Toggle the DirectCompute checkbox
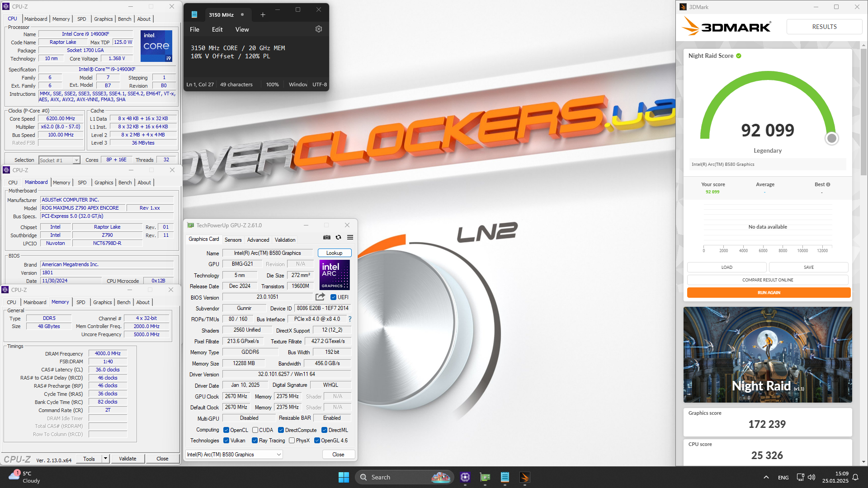The image size is (868, 488). 281,430
